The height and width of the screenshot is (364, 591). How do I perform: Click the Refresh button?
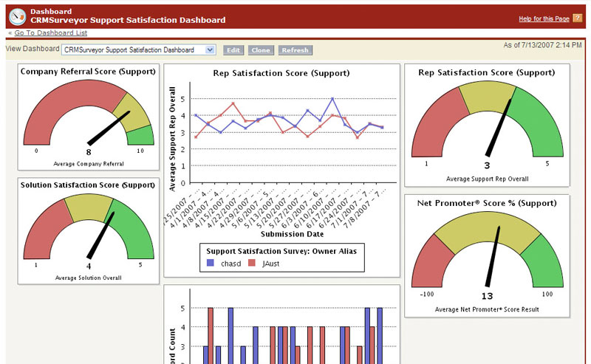[x=295, y=50]
